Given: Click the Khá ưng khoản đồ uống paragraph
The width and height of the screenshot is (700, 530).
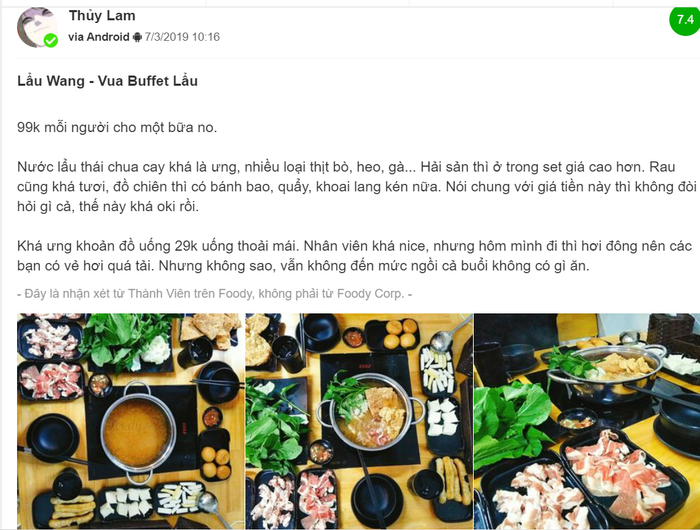Looking at the screenshot, I should [354, 256].
